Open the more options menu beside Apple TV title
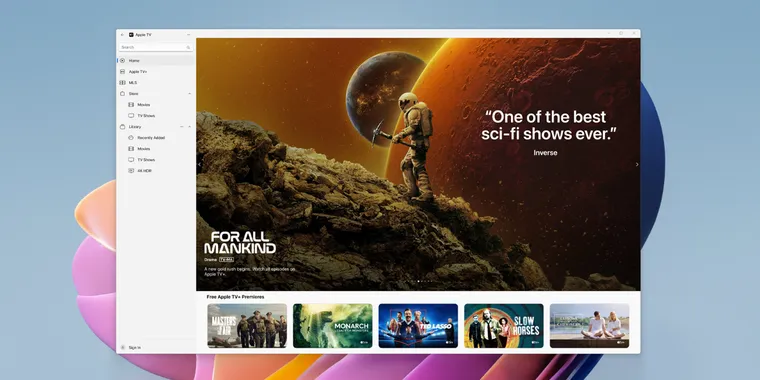 [x=189, y=35]
